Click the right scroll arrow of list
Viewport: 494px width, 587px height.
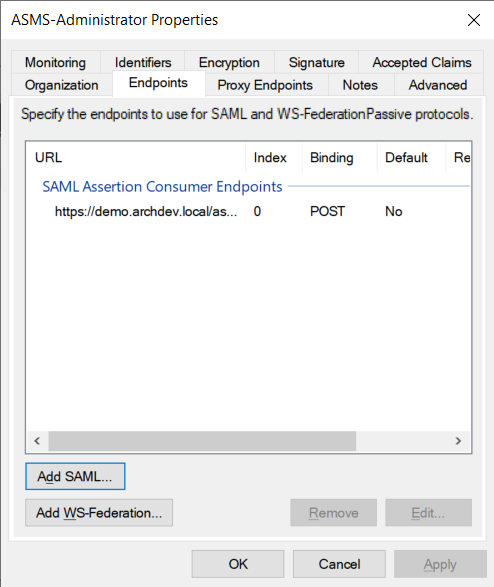click(x=458, y=441)
